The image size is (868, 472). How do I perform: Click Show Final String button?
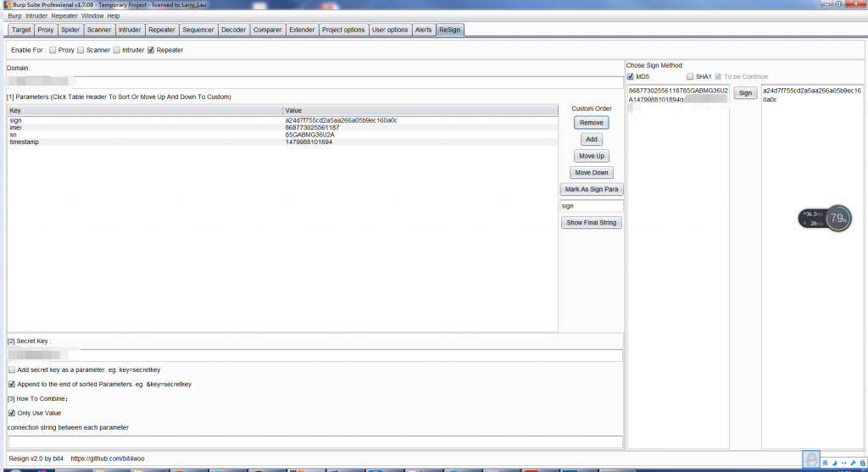click(591, 223)
